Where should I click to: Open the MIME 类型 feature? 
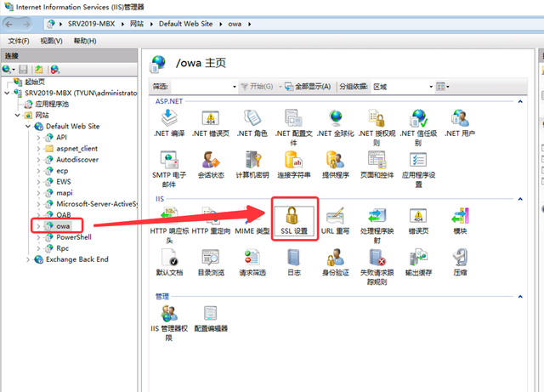click(252, 221)
